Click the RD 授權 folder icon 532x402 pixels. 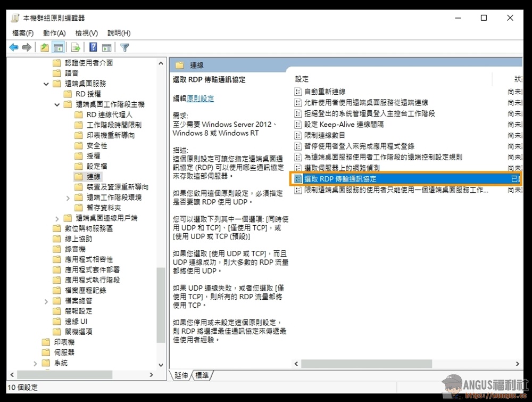(68, 94)
